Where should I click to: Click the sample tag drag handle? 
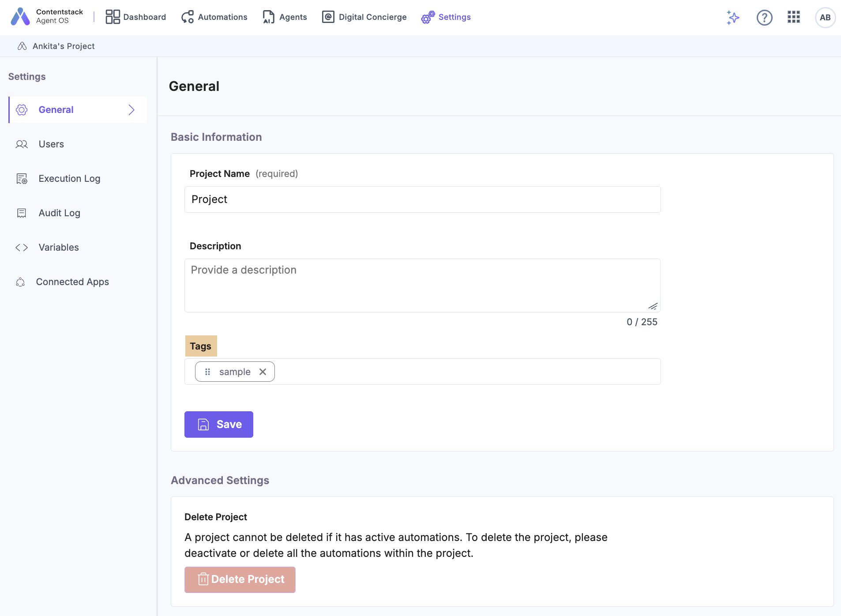tap(207, 372)
